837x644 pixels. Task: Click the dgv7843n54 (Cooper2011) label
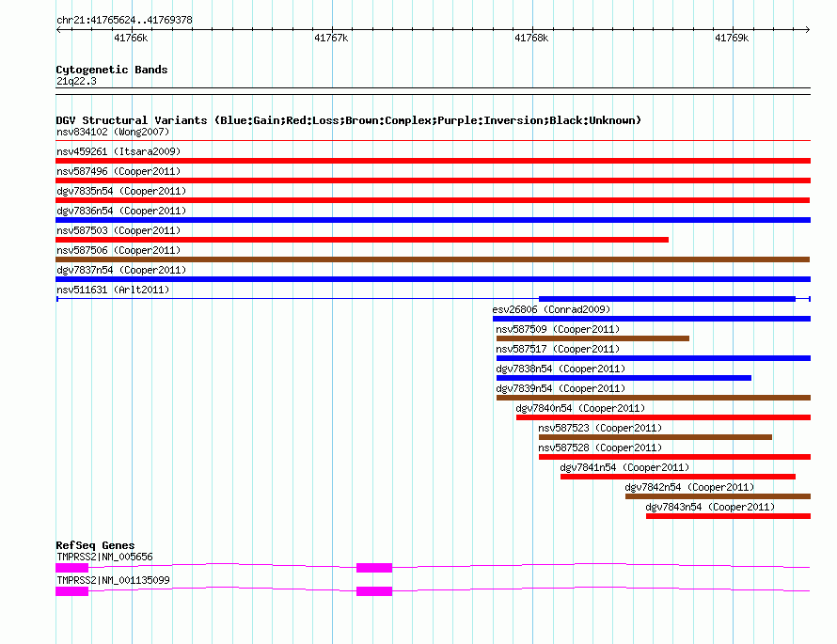[710, 507]
